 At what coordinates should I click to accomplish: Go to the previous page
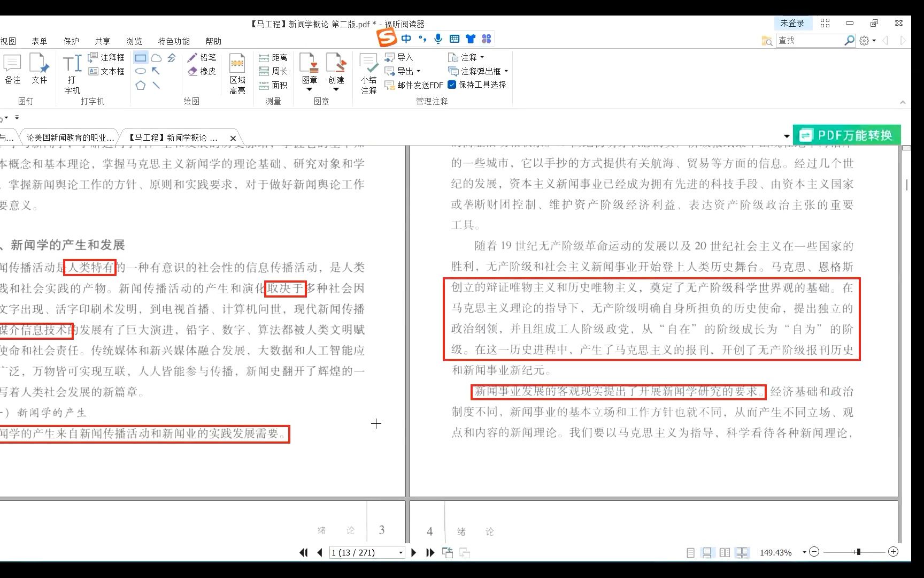(320, 553)
